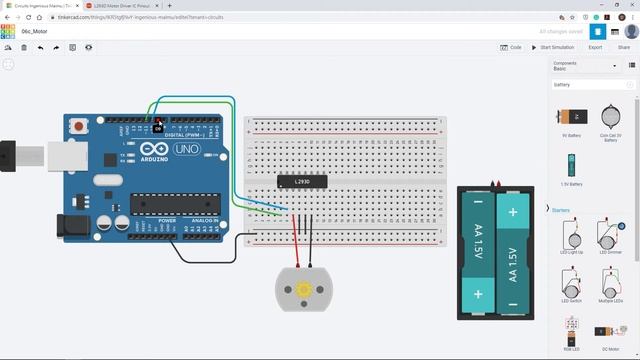
Task: Open the user profile avatar
Action: [x=631, y=31]
